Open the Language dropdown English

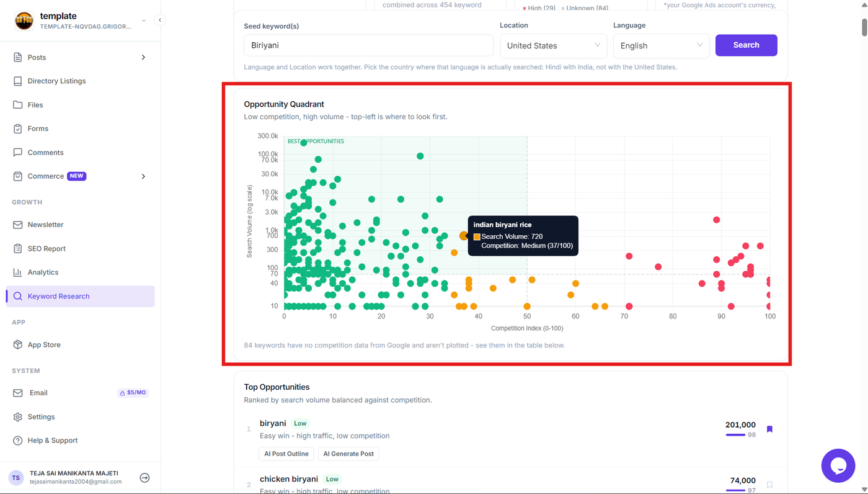point(661,45)
